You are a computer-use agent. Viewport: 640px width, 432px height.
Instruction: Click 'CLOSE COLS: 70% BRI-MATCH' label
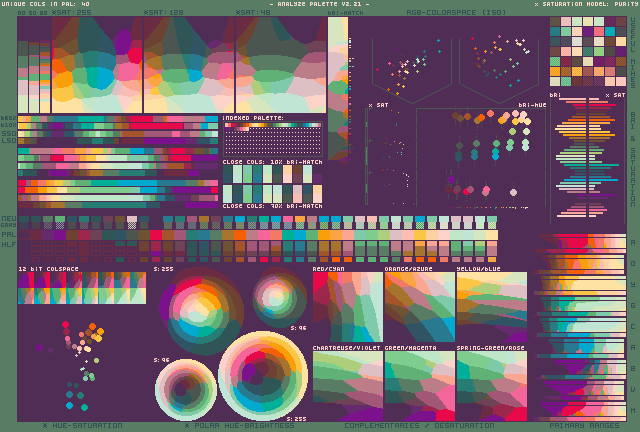click(273, 206)
